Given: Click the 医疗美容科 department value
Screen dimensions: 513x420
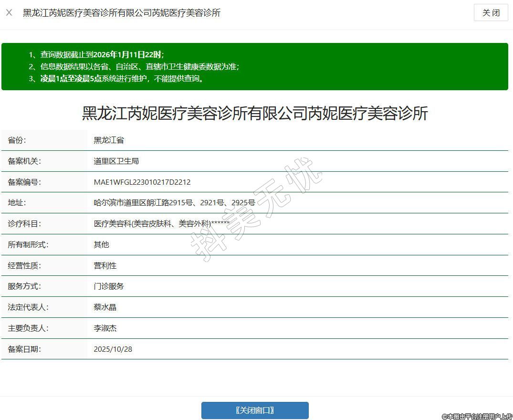Looking at the screenshot, I should [161, 224].
